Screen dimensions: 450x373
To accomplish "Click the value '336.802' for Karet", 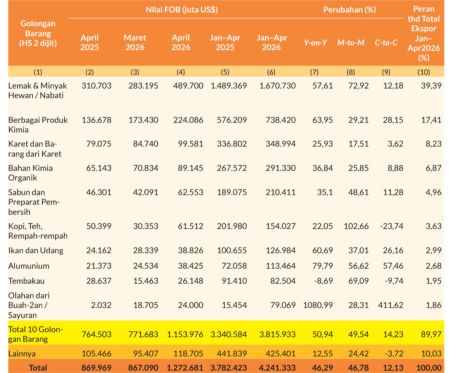I will 232,144.
